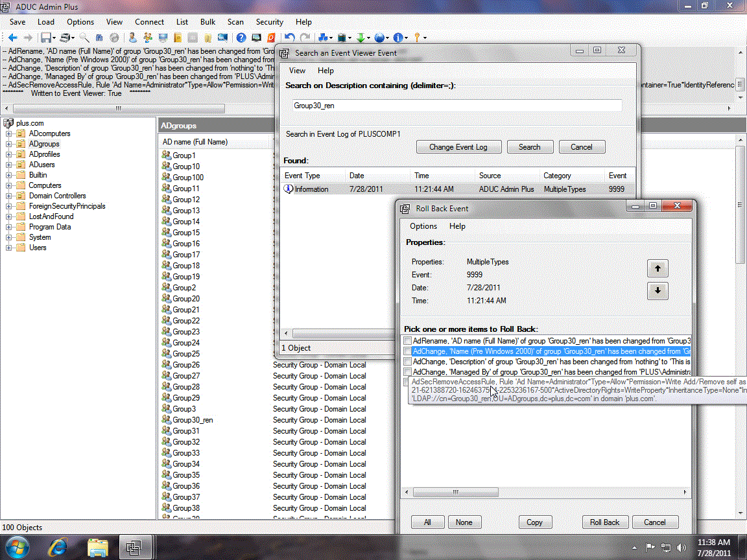Viewport: 747px width, 560px height.
Task: Tick the AdChange 'Description' rollback checkbox
Action: 407,362
